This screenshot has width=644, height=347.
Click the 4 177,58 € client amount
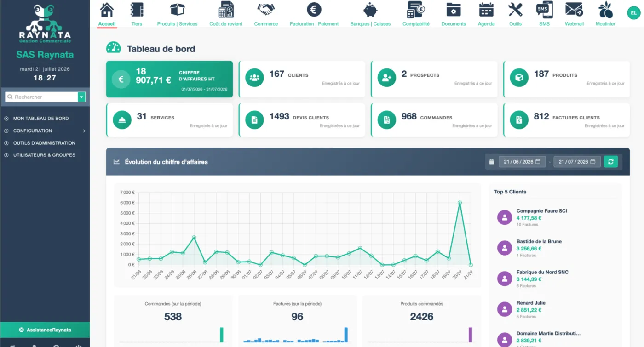(x=529, y=218)
